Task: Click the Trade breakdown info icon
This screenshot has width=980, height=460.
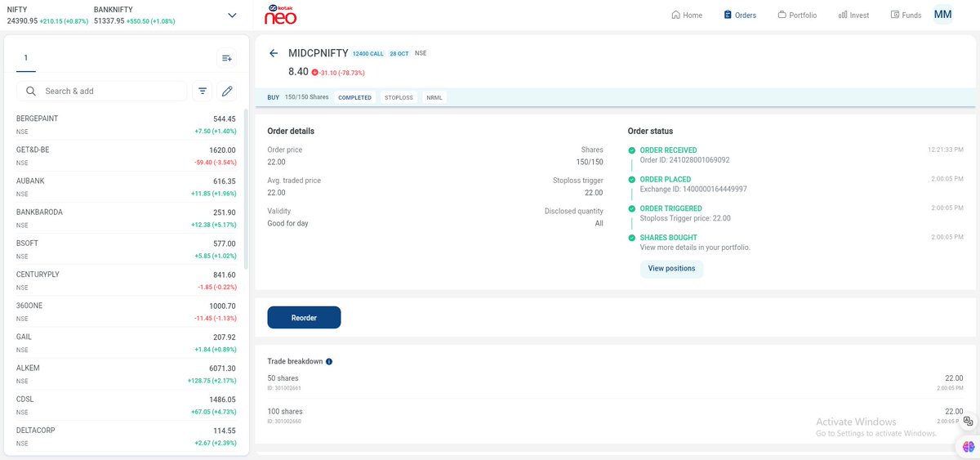Action: tap(329, 361)
